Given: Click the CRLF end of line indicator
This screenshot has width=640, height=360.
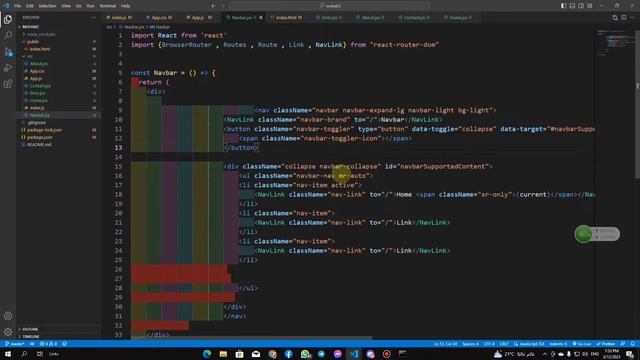Looking at the screenshot, I should pos(504,344).
